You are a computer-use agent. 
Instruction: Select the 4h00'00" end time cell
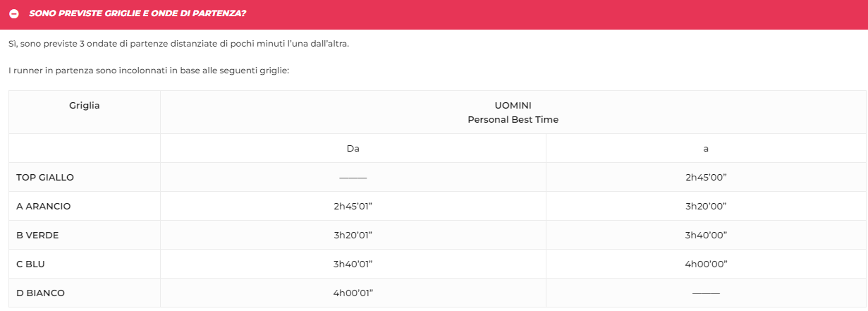click(x=706, y=264)
